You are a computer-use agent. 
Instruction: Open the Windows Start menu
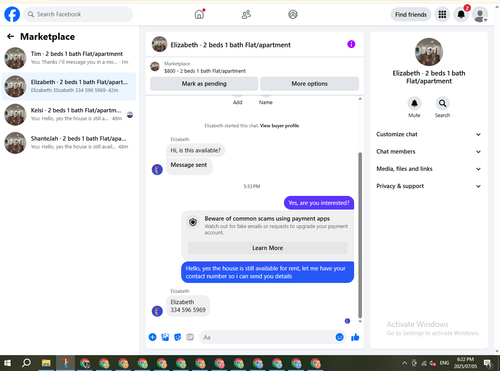[7, 363]
